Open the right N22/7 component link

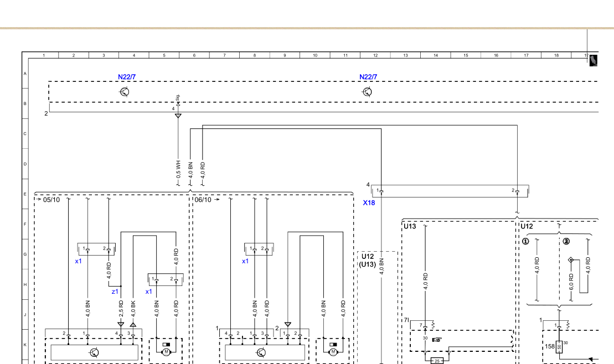[x=368, y=77]
